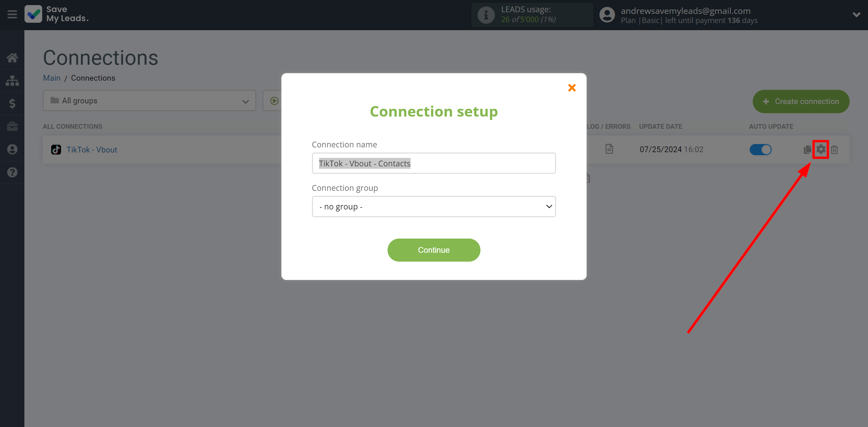Click the Connection name input field
Screen dimensions: 868x427
433,163
